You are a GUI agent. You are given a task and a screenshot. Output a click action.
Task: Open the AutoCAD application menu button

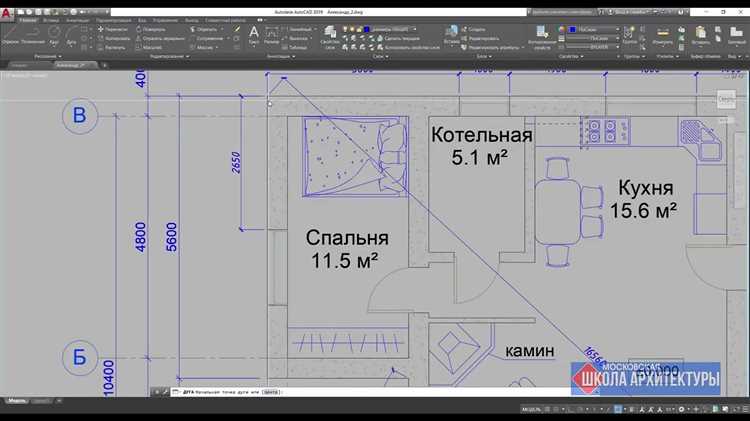[6, 13]
